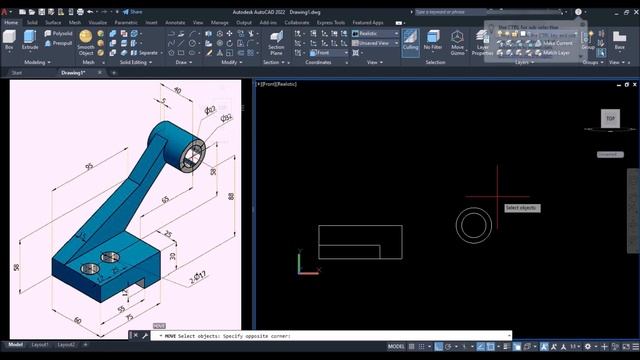Switch to the Layout2 tab
This screenshot has width=640, height=360.
66,345
